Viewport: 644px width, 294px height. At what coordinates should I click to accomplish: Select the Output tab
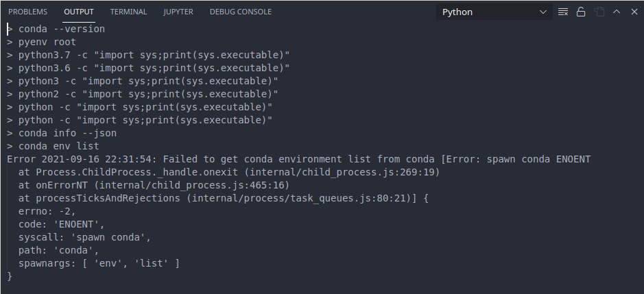click(x=79, y=12)
